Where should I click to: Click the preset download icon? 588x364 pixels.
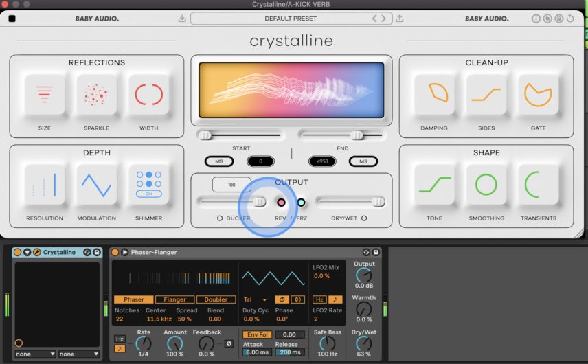click(182, 19)
